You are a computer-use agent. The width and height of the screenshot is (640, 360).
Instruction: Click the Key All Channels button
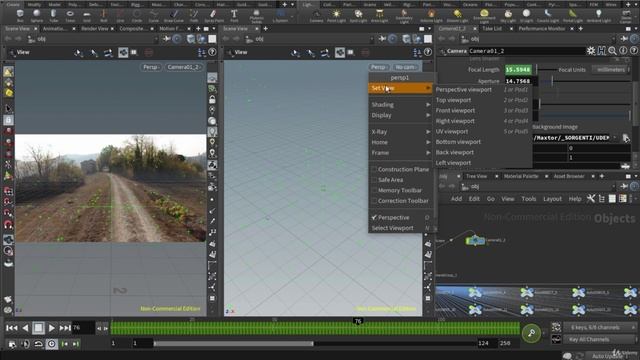[600, 339]
